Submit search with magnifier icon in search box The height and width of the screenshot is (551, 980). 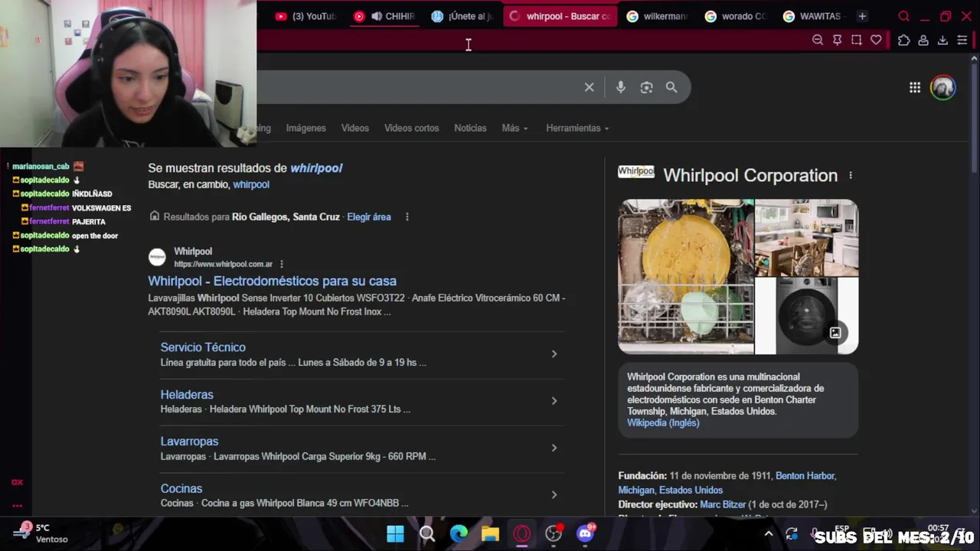[x=671, y=87]
